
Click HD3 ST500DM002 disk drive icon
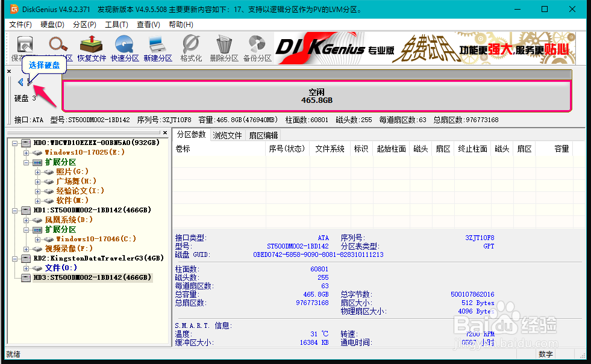pyautogui.click(x=26, y=278)
